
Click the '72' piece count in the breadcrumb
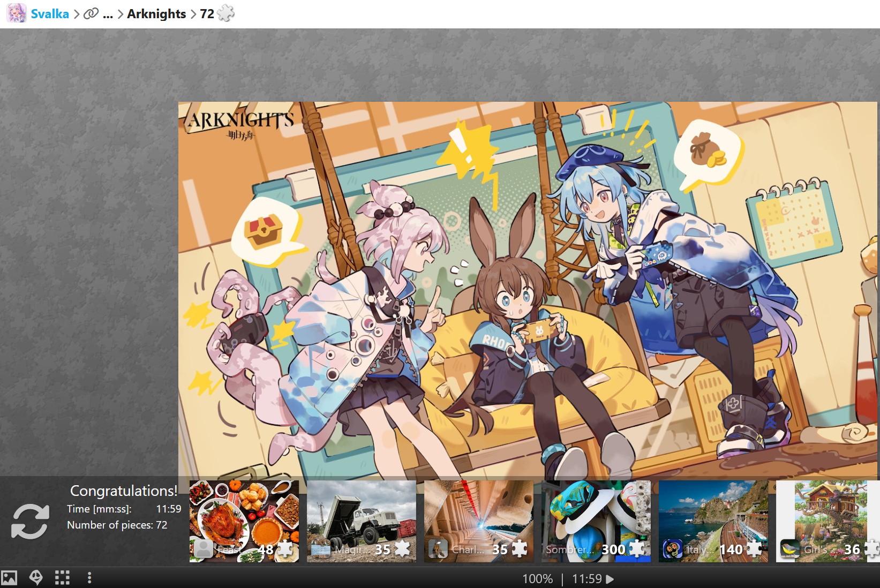coord(207,14)
